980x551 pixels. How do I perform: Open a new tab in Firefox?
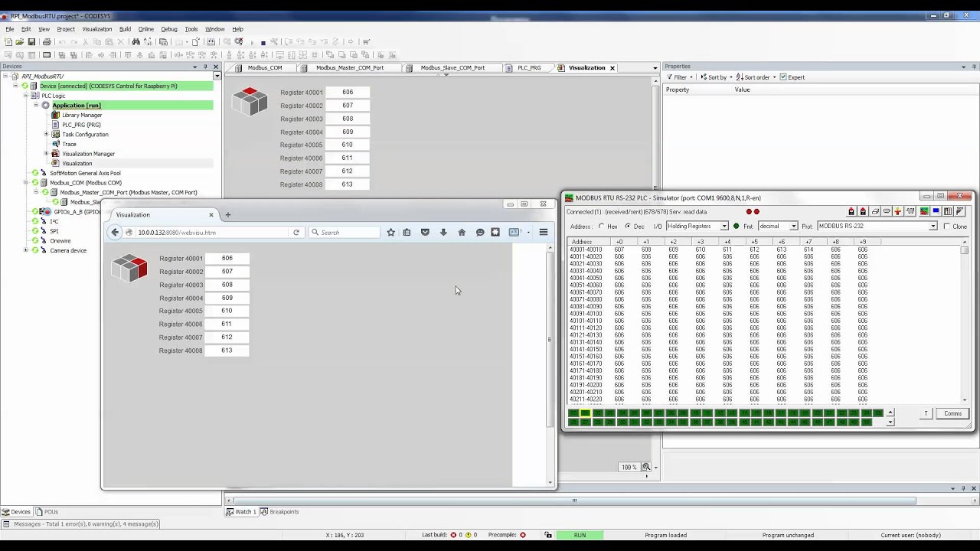pos(227,215)
